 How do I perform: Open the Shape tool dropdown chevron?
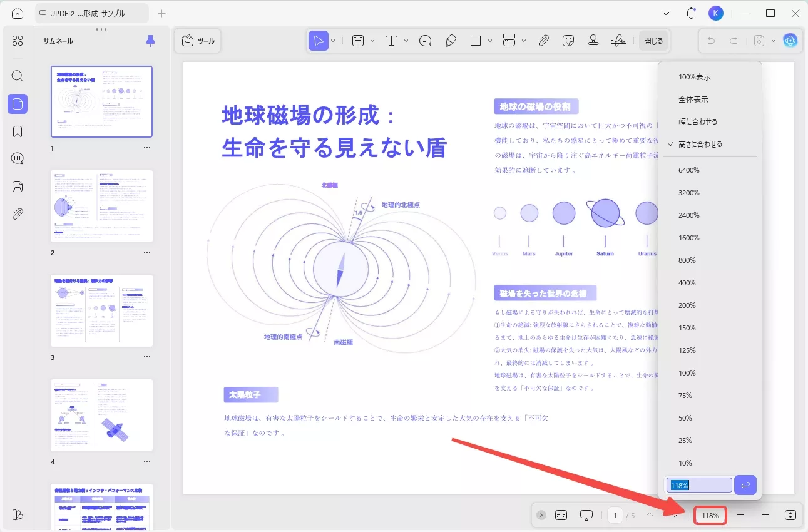point(489,40)
